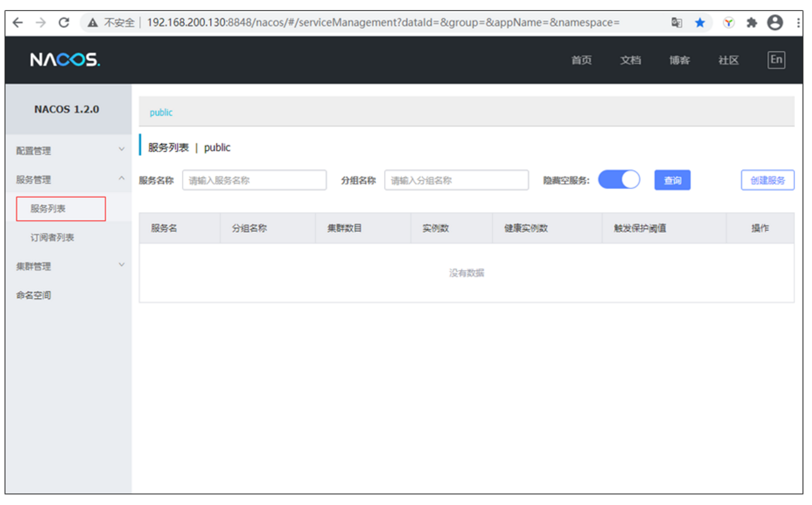Open the Google Translate icon in address bar

pos(677,22)
